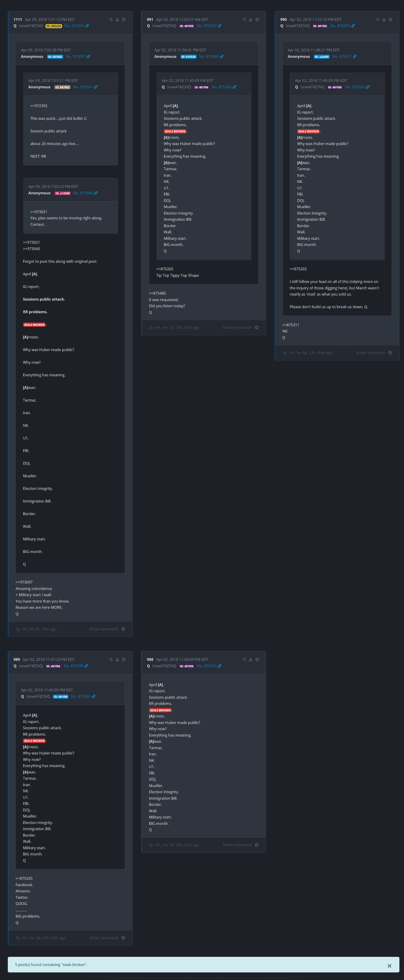The width and height of the screenshot is (404, 980).
Task: Share post 988
Action: click(x=244, y=659)
